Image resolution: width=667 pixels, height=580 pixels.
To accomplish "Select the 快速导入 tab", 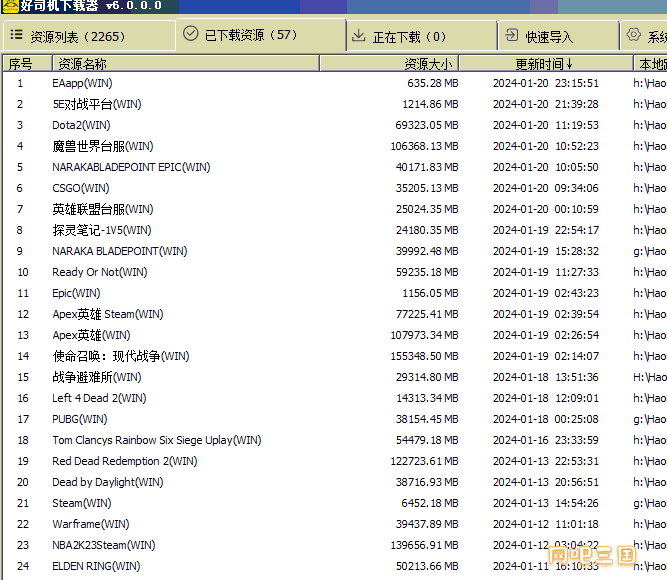I will 558,36.
